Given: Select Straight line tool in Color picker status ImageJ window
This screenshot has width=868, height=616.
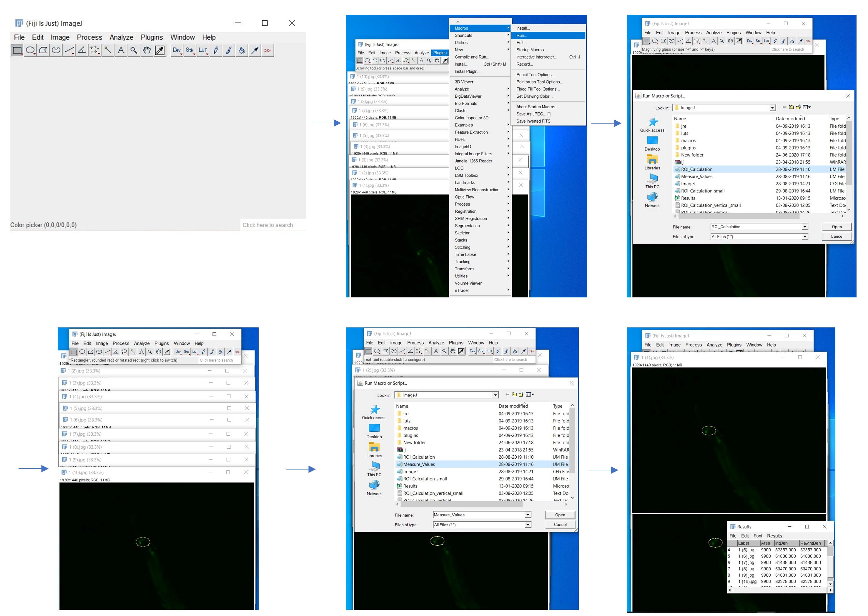Looking at the screenshot, I should [69, 50].
